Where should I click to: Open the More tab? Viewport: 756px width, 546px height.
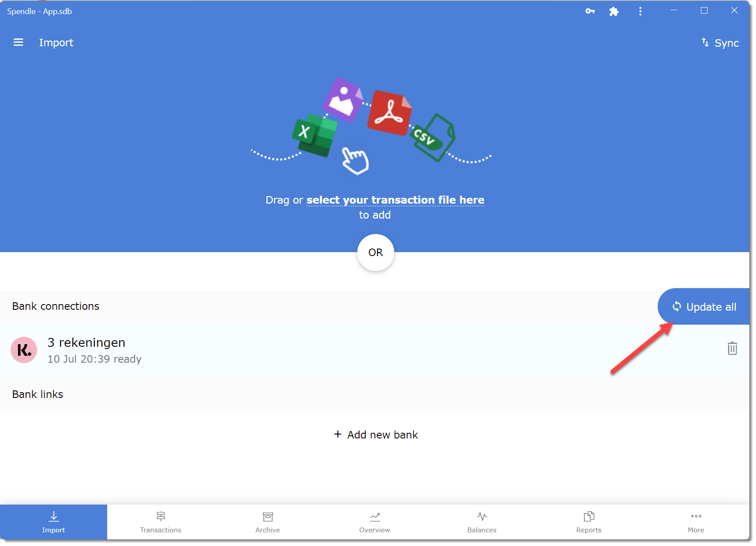pyautogui.click(x=696, y=522)
